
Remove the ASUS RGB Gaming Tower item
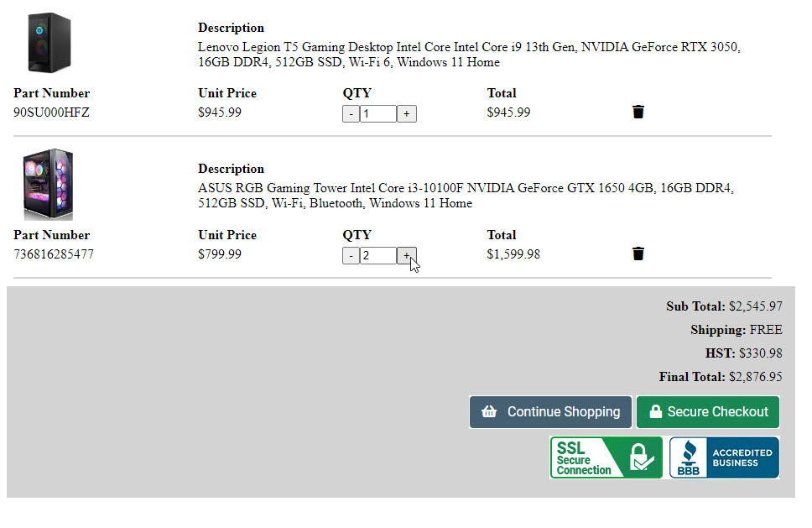638,254
